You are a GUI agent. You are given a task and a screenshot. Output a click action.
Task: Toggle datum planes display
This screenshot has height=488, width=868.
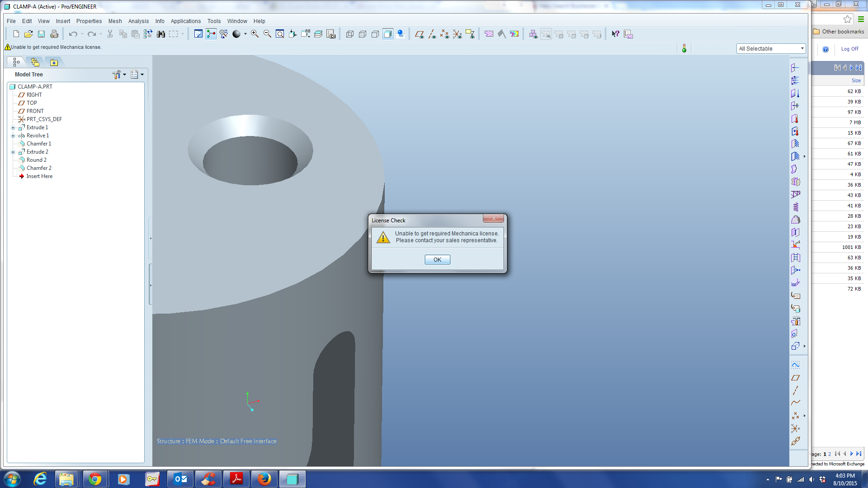coord(419,34)
